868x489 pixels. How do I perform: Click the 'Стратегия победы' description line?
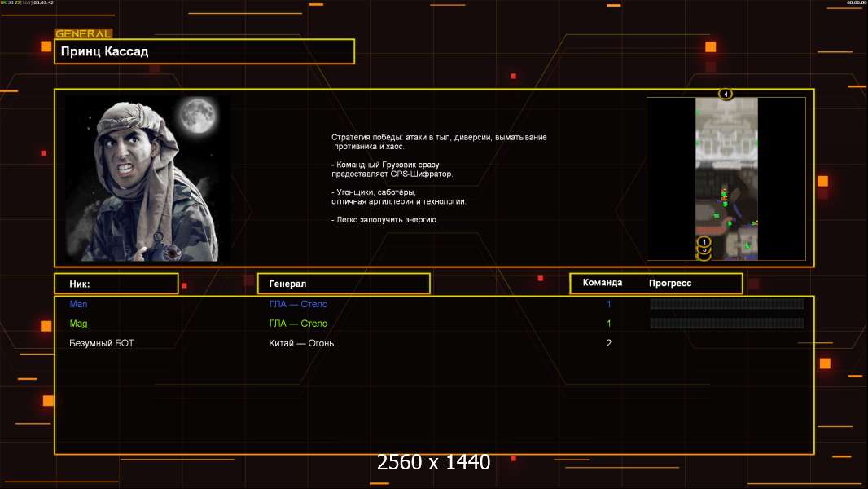[439, 138]
